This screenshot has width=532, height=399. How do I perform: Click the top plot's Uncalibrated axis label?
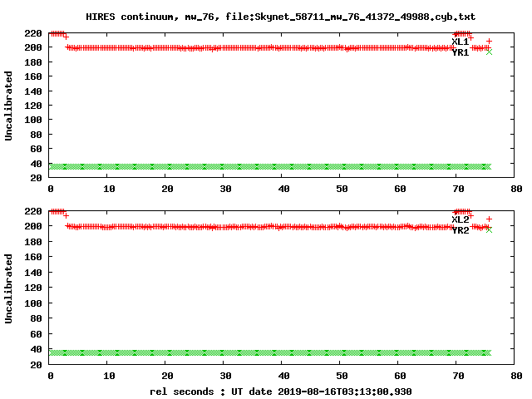[8, 106]
